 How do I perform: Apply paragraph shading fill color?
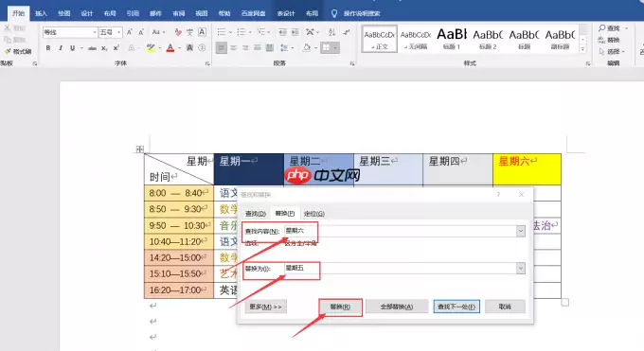click(307, 48)
